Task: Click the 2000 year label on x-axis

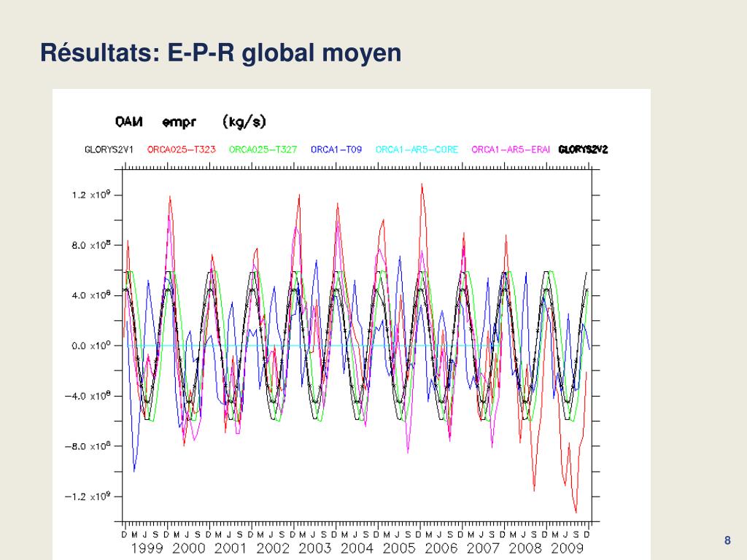Action: [x=189, y=548]
